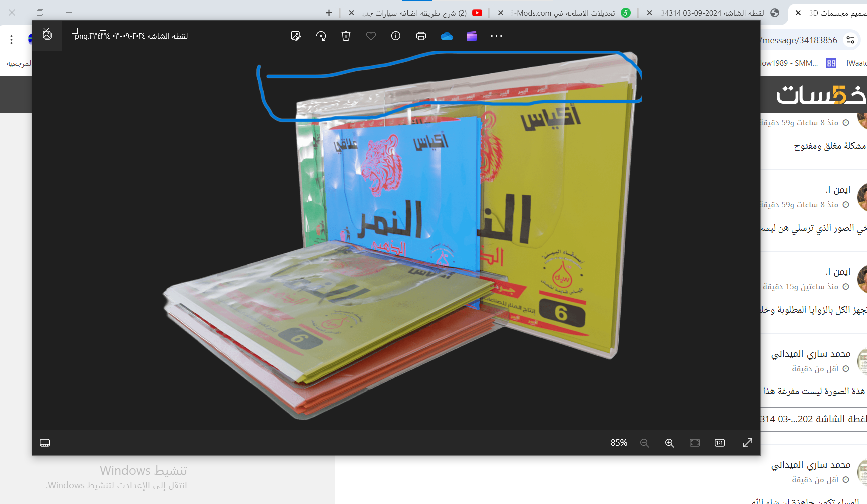867x504 pixels.
Task: Open Chrome three-dot menu behind Photos window
Action: click(11, 40)
